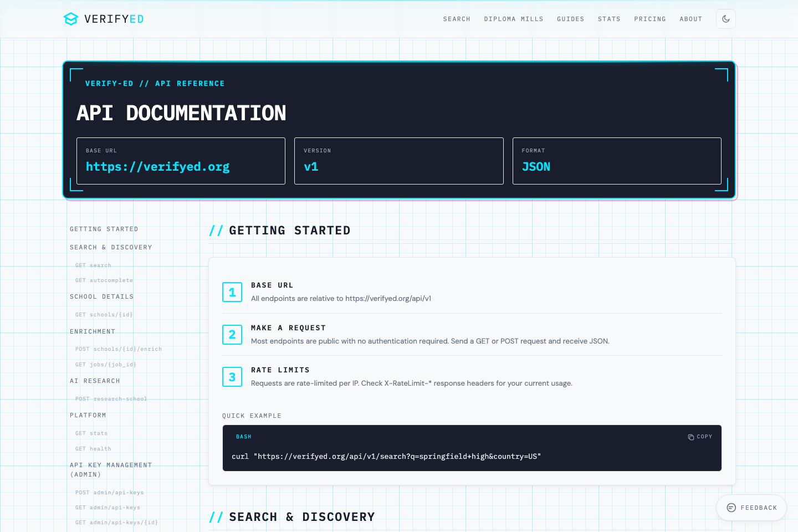The image size is (798, 532).
Task: Click the feedback chat bubble icon
Action: pos(731,507)
